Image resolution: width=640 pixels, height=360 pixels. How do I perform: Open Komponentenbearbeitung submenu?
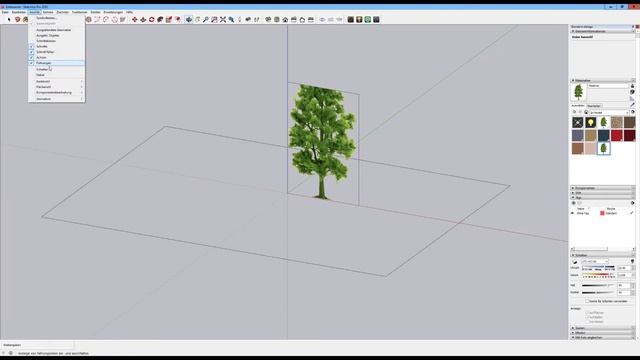click(x=56, y=93)
